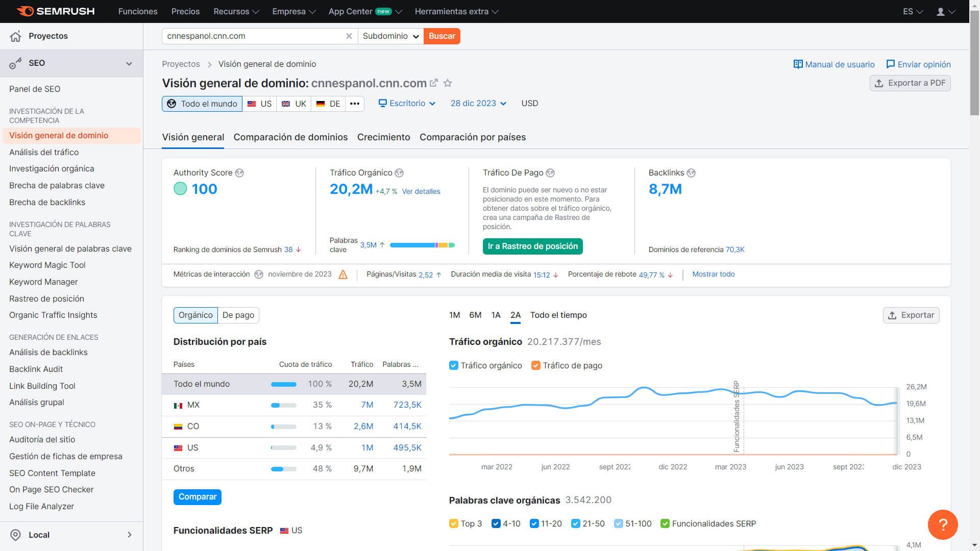Open the 28 dic 2023 date selector
Viewport: 980px width, 551px height.
479,103
